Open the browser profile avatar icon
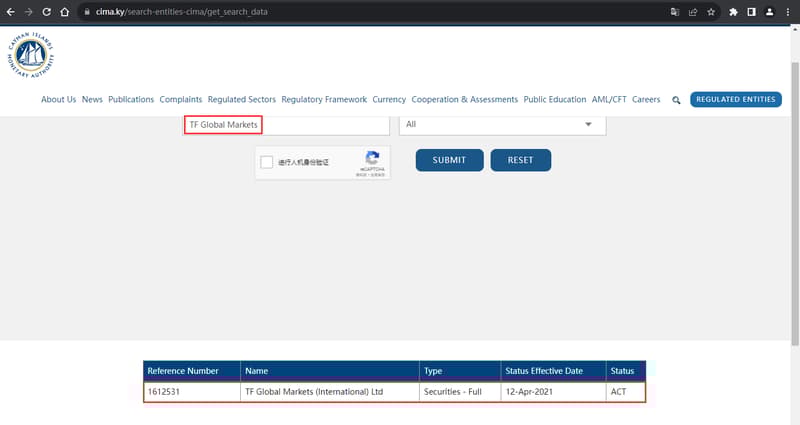 (769, 12)
